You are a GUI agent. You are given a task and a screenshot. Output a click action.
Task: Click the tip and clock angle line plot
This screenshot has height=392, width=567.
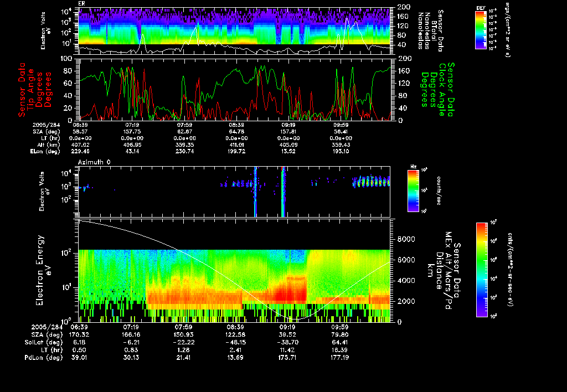234,89
